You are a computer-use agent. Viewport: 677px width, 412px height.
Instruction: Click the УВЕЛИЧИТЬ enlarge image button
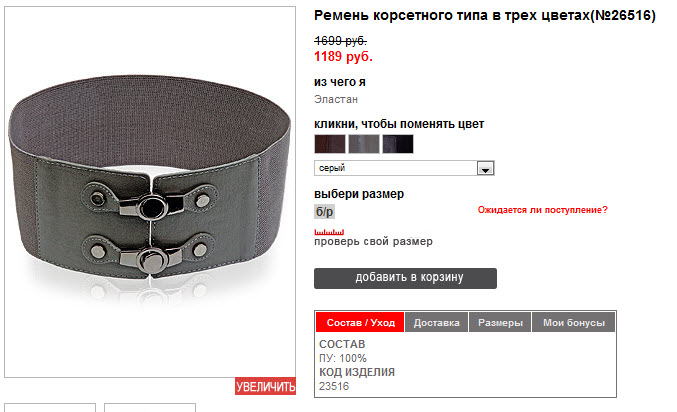pyautogui.click(x=266, y=386)
